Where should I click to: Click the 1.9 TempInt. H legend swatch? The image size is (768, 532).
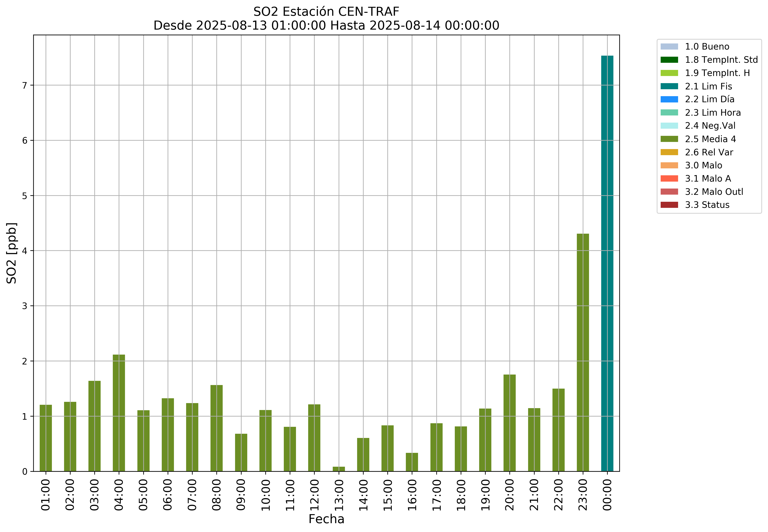click(x=669, y=73)
